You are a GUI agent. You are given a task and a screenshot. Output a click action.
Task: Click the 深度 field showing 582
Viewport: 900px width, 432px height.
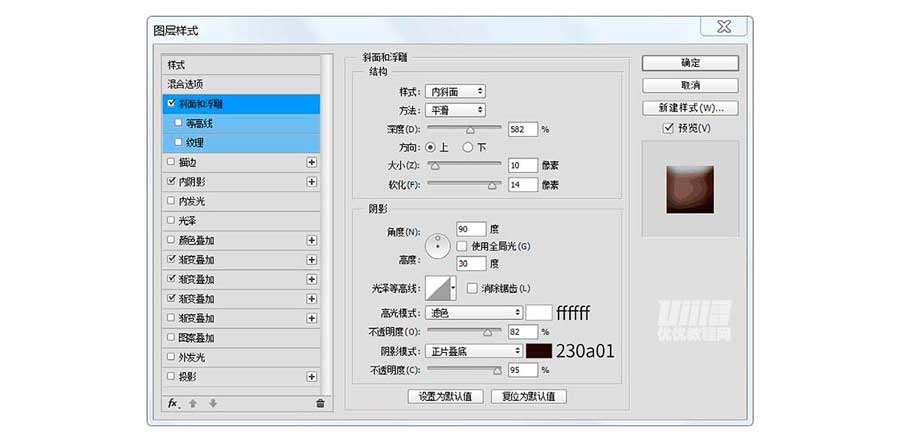(523, 129)
